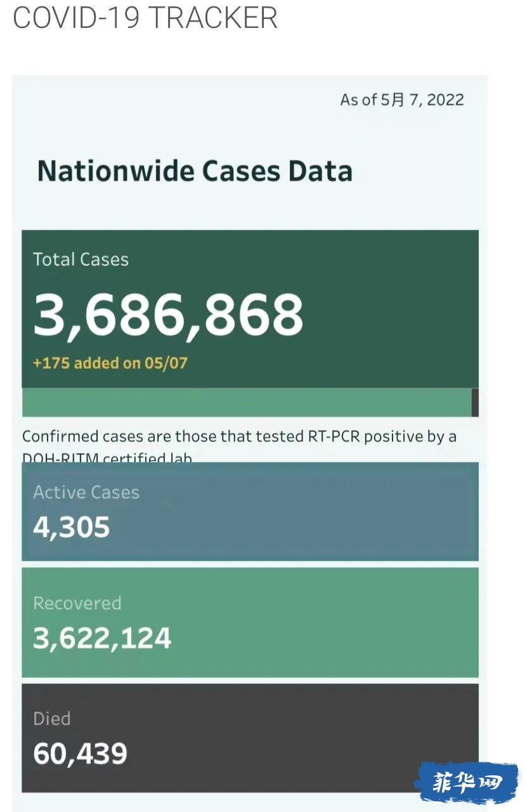Click the 60,439 deaths number
This screenshot has width=525, height=812.
80,754
